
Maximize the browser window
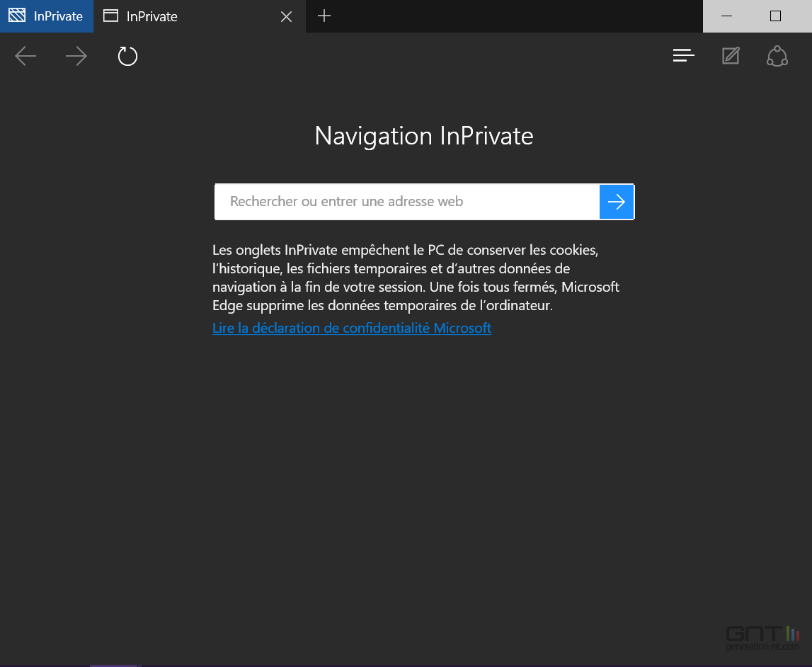pyautogui.click(x=775, y=16)
